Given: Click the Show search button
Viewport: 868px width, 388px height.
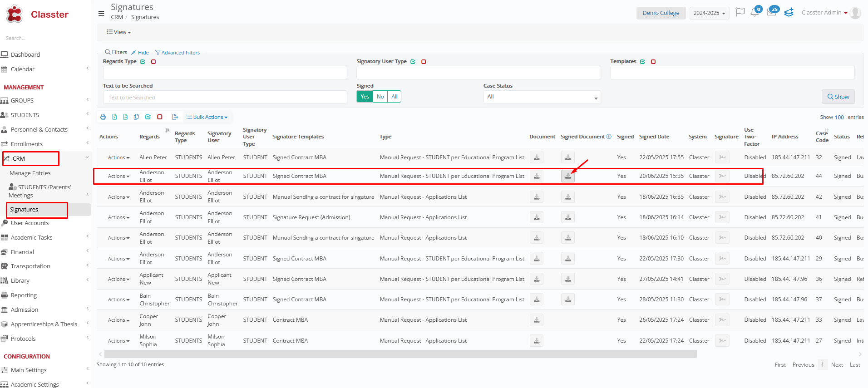Looking at the screenshot, I should [x=838, y=97].
